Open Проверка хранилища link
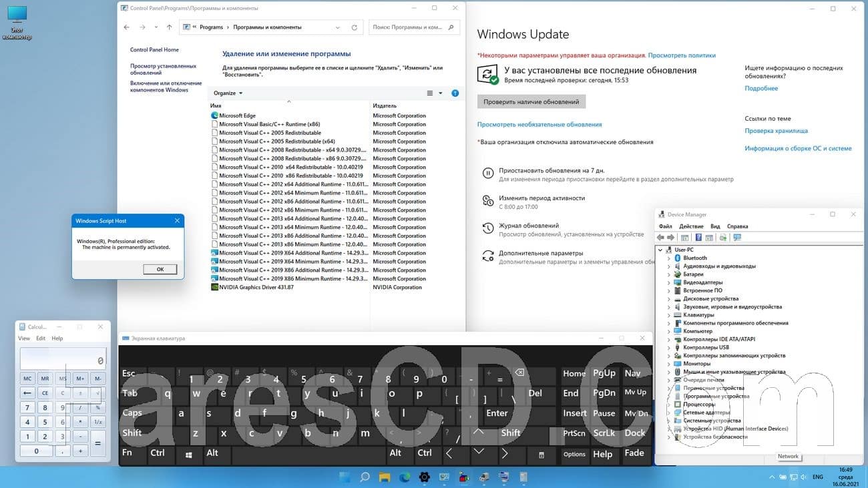 (777, 131)
